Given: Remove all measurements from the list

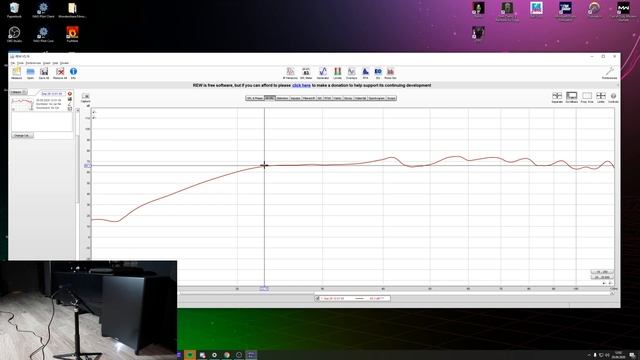Looking at the screenshot, I should (60, 73).
